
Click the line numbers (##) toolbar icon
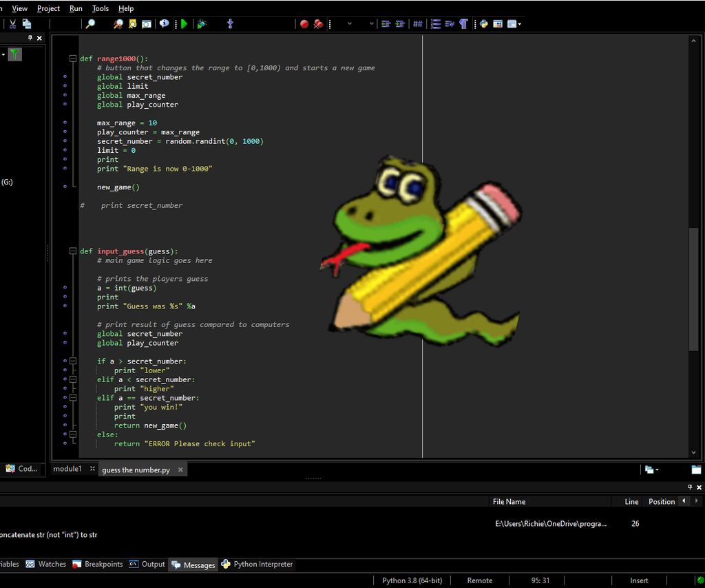click(417, 24)
